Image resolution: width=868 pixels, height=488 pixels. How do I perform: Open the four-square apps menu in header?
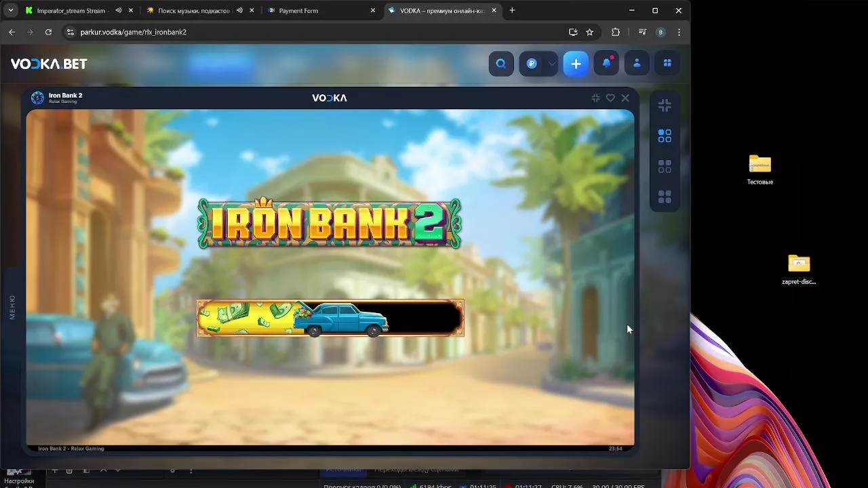point(667,64)
